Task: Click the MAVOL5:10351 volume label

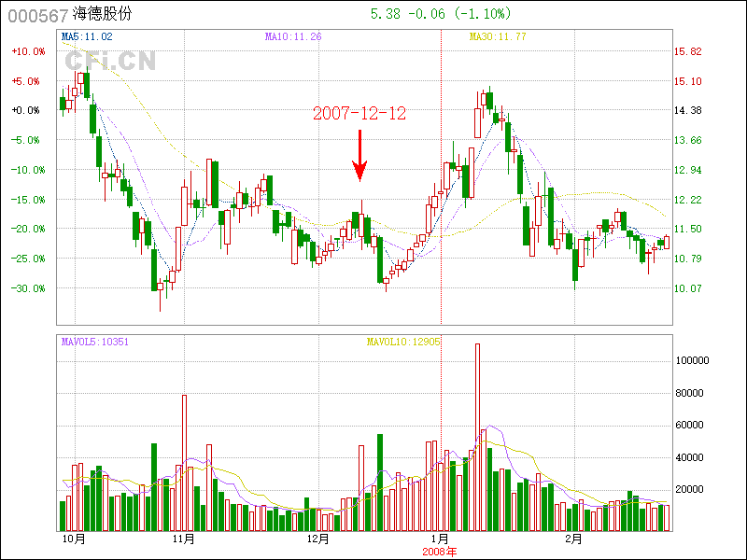Action: (x=94, y=342)
